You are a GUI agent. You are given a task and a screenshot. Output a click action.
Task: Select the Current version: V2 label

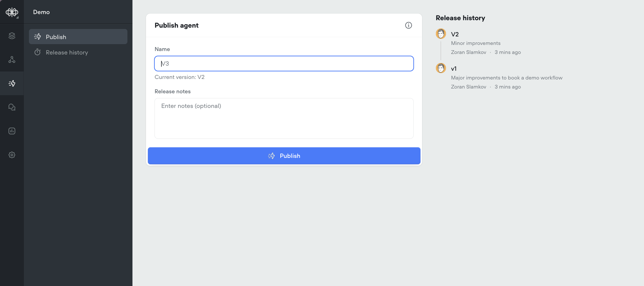[179, 77]
